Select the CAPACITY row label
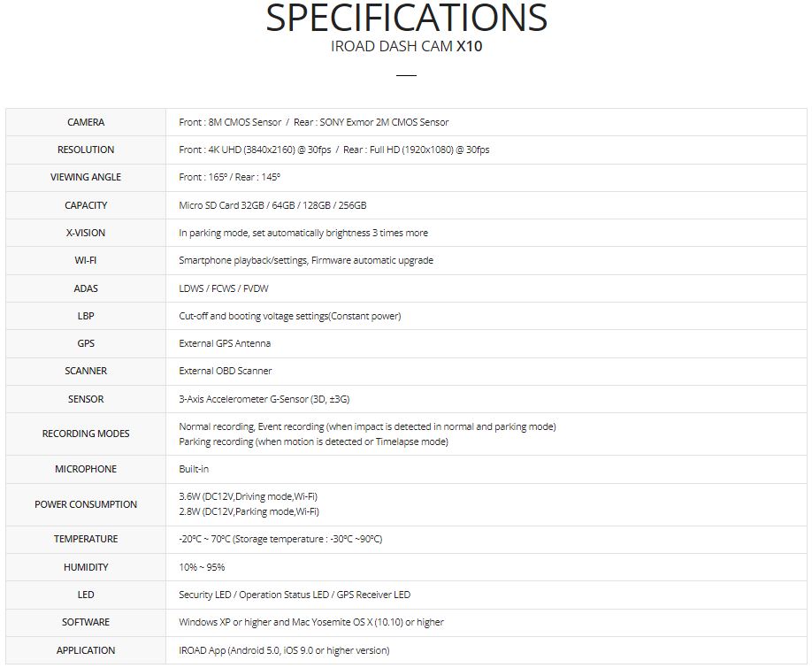The width and height of the screenshot is (812, 668). point(86,205)
